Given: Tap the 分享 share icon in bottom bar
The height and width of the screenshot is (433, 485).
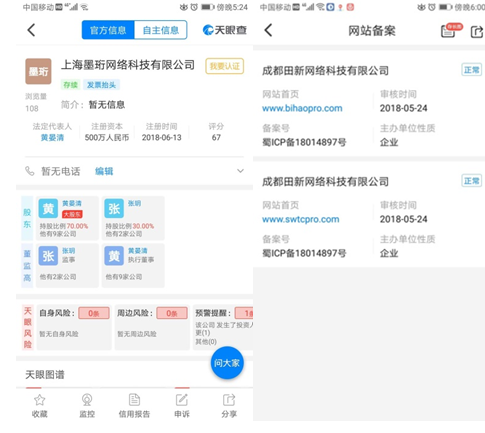Looking at the screenshot, I should 229,400.
